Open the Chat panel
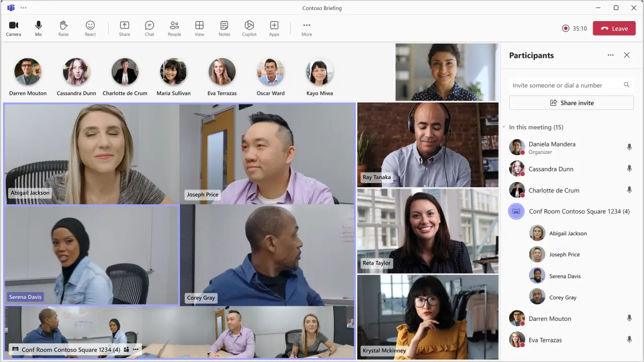Viewport: 644px width, 362px height. [149, 28]
